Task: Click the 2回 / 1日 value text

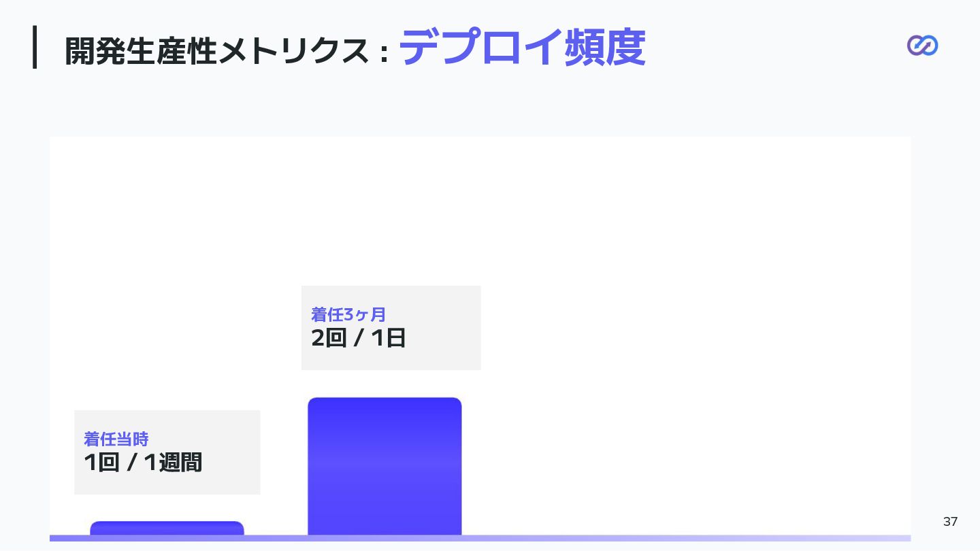Action: pyautogui.click(x=359, y=337)
